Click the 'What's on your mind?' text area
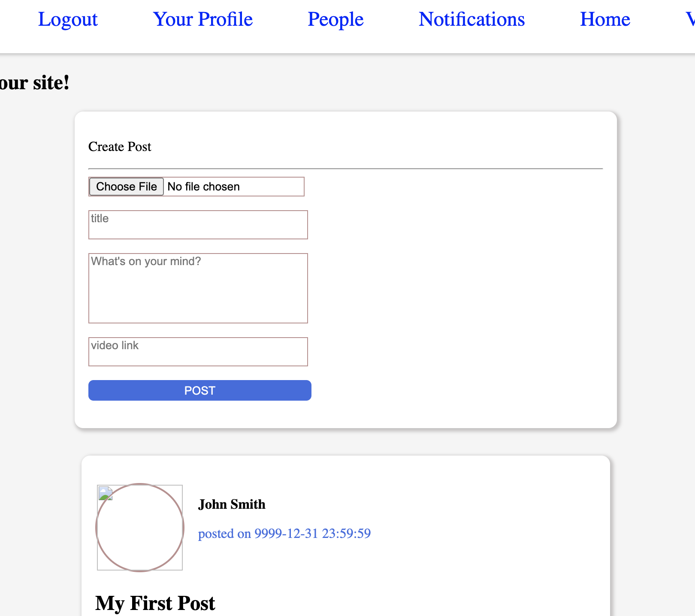This screenshot has height=616, width=695. tap(198, 288)
